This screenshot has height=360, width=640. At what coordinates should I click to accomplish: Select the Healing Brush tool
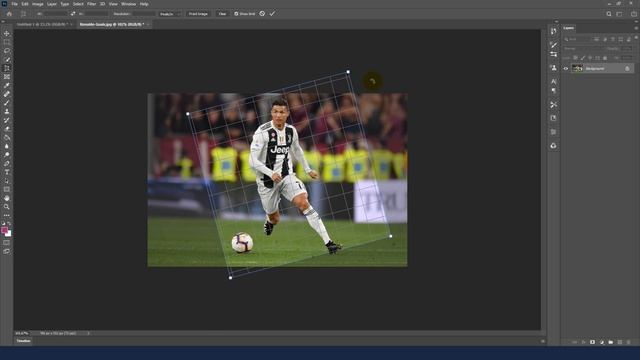[7, 94]
